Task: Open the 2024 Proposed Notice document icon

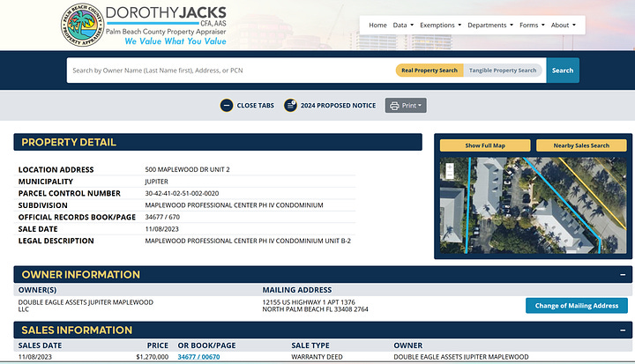Action: coord(290,106)
